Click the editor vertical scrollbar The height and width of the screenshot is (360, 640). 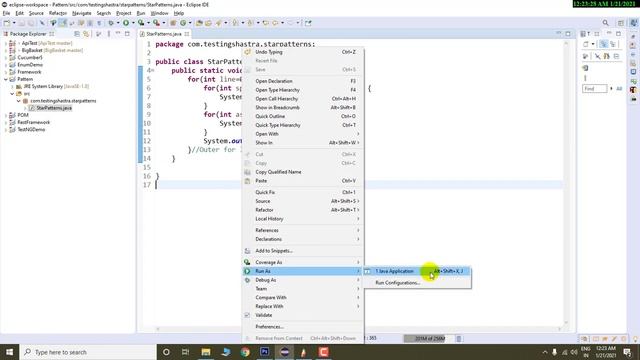(x=566, y=183)
